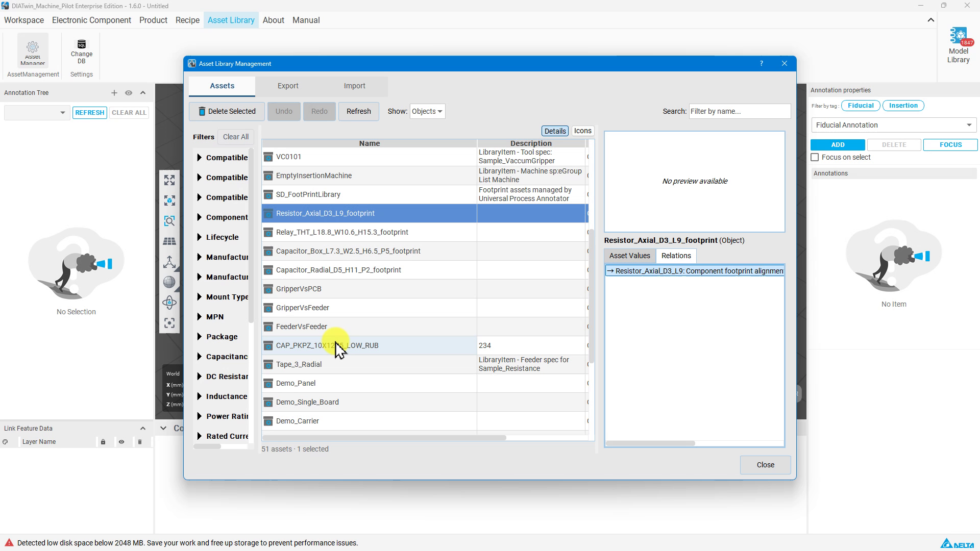The height and width of the screenshot is (551, 980).
Task: Toggle the Fiducial tag filter
Action: point(861,106)
